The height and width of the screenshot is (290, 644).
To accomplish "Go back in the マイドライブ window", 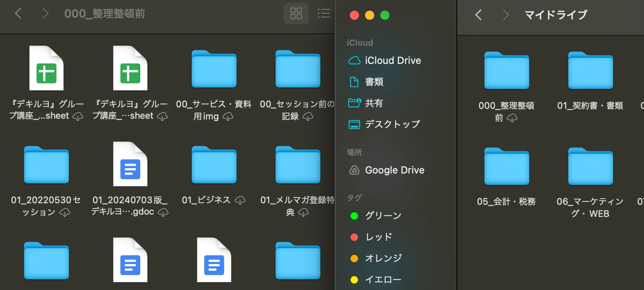I will tap(479, 15).
